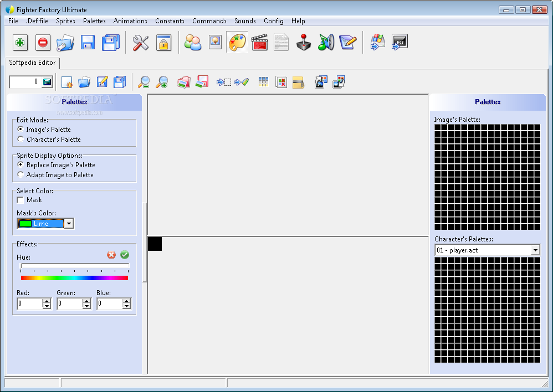Click the arrow to pencil apply icon

pos(242,82)
